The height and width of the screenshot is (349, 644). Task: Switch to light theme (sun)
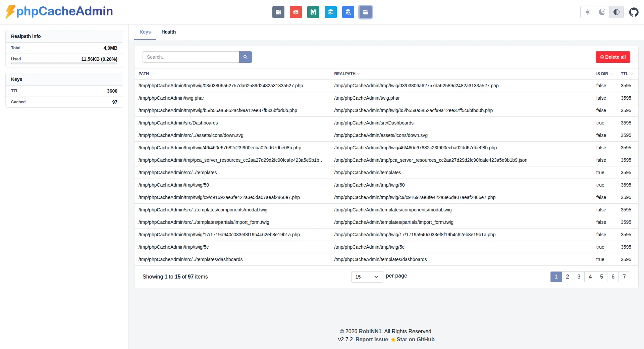[587, 12]
